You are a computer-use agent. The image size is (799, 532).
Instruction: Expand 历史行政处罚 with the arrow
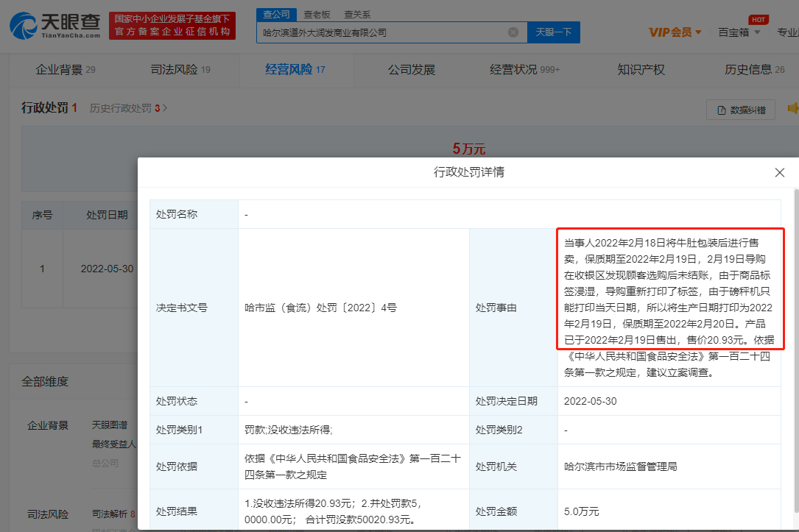(165, 108)
